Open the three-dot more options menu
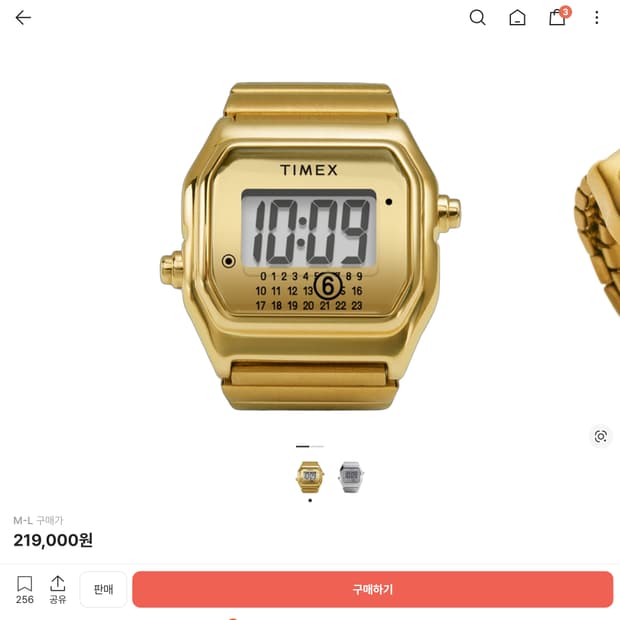This screenshot has height=620, width=620. (x=597, y=18)
